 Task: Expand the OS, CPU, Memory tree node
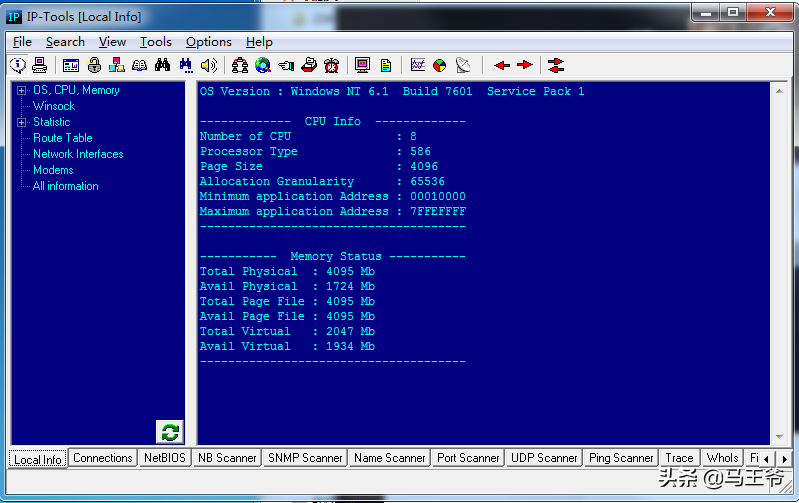(21, 91)
